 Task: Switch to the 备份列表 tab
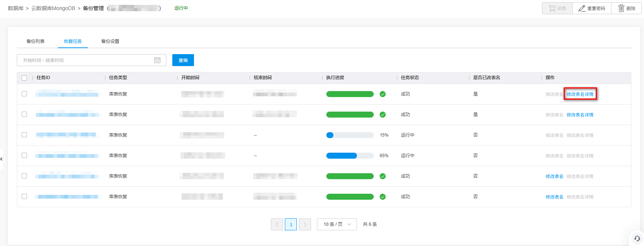(36, 41)
